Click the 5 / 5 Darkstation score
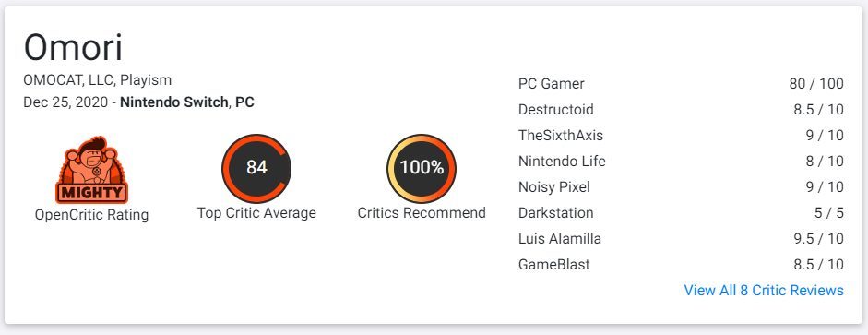 pos(828,212)
